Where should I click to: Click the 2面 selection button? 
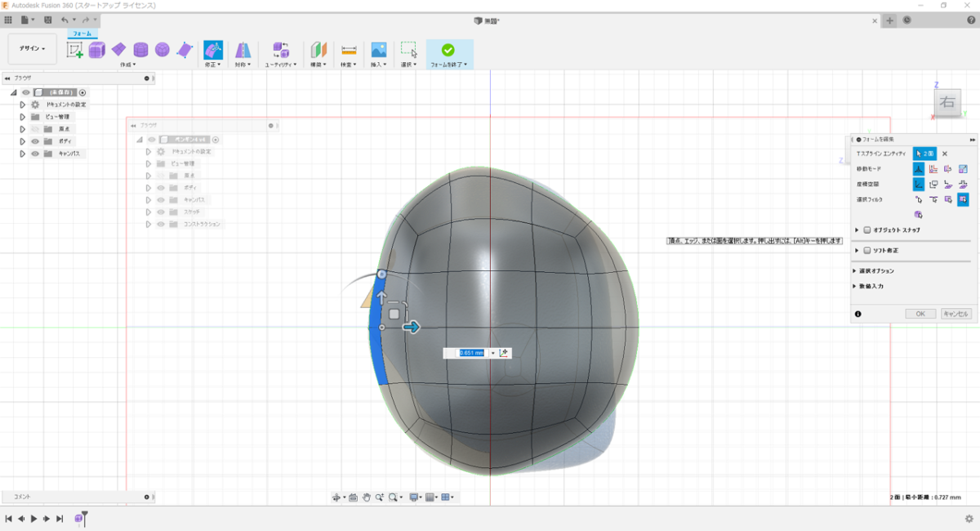pos(924,154)
